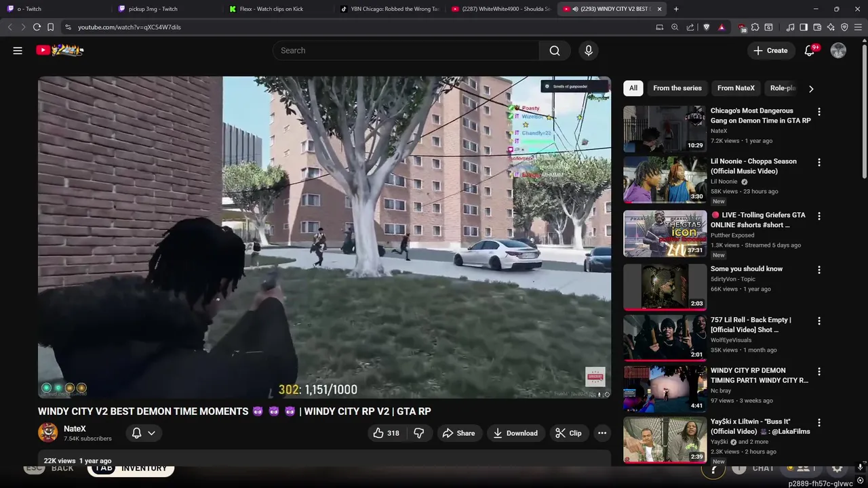The width and height of the screenshot is (868, 488).
Task: Download the video
Action: click(x=515, y=433)
